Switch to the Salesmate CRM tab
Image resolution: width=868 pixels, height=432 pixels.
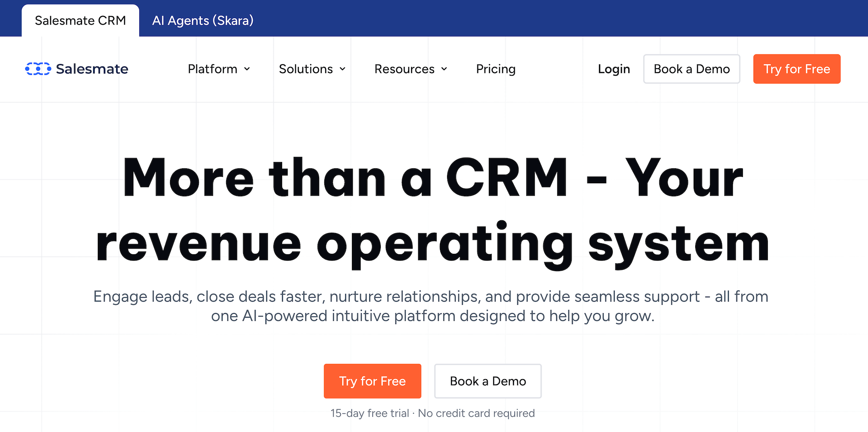point(80,20)
